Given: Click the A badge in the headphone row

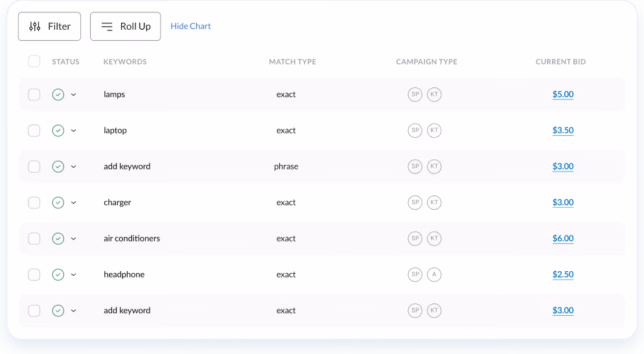Looking at the screenshot, I should click(x=434, y=274).
